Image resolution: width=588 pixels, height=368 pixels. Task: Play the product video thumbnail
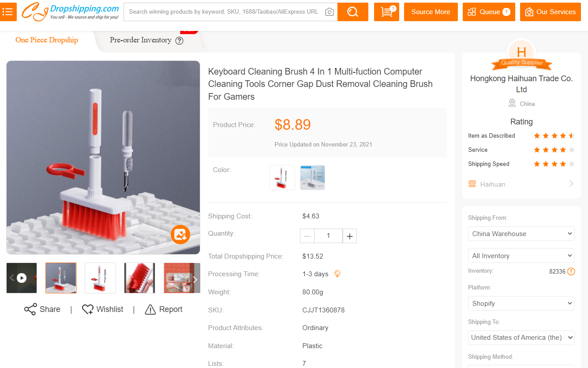(22, 278)
